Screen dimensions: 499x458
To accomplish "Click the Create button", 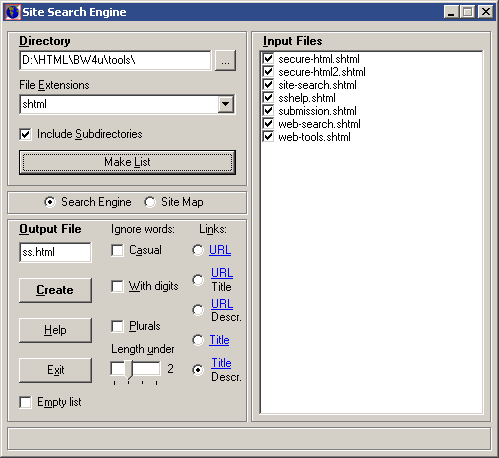I will (55, 290).
